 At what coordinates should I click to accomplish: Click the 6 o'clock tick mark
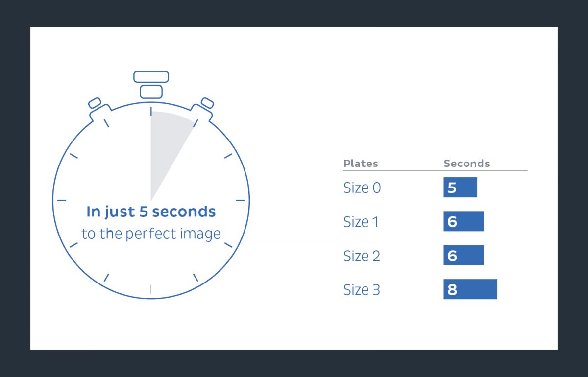click(x=151, y=289)
